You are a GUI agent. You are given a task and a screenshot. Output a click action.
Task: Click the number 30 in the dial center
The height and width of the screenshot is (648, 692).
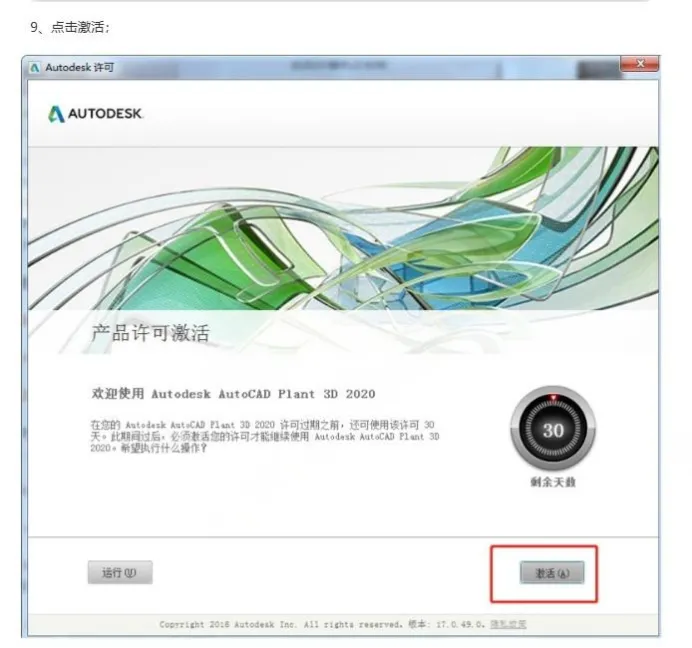(x=553, y=430)
